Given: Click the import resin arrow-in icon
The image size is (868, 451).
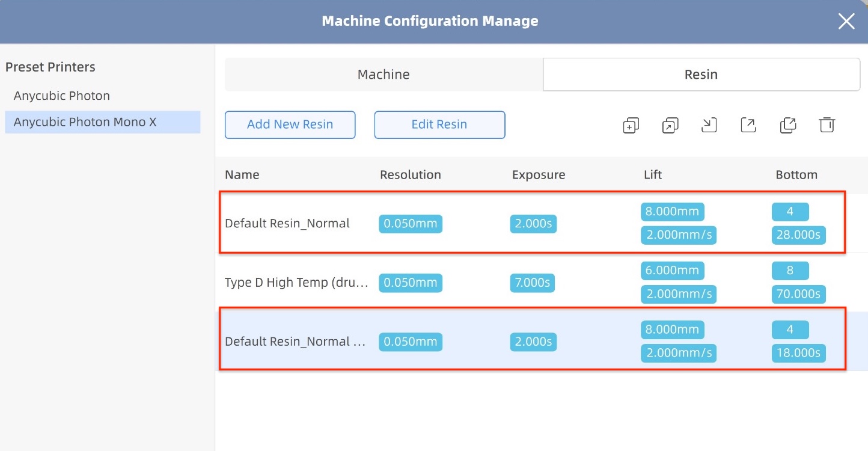Looking at the screenshot, I should click(x=709, y=125).
